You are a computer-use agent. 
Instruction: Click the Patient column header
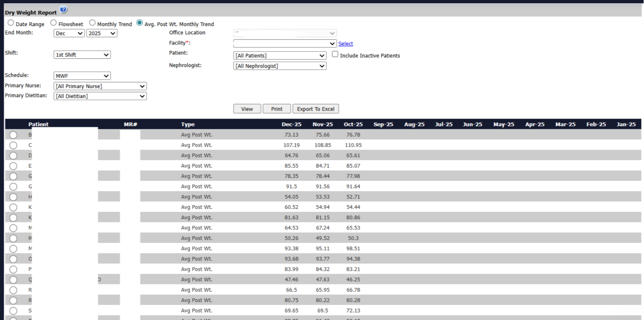(38, 124)
